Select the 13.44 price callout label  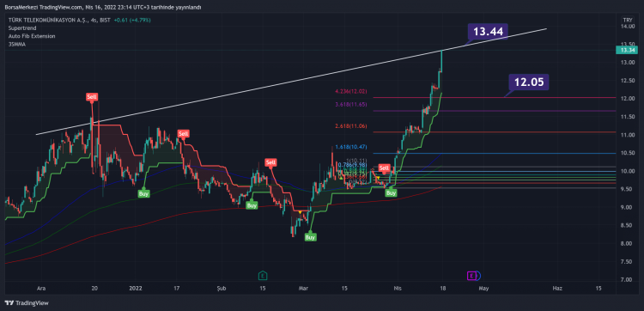tap(488, 31)
